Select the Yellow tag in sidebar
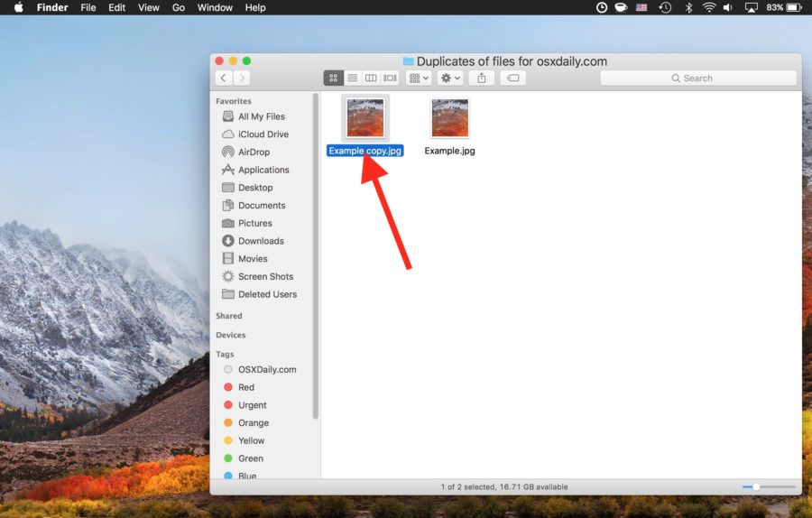The height and width of the screenshot is (518, 812). point(251,440)
